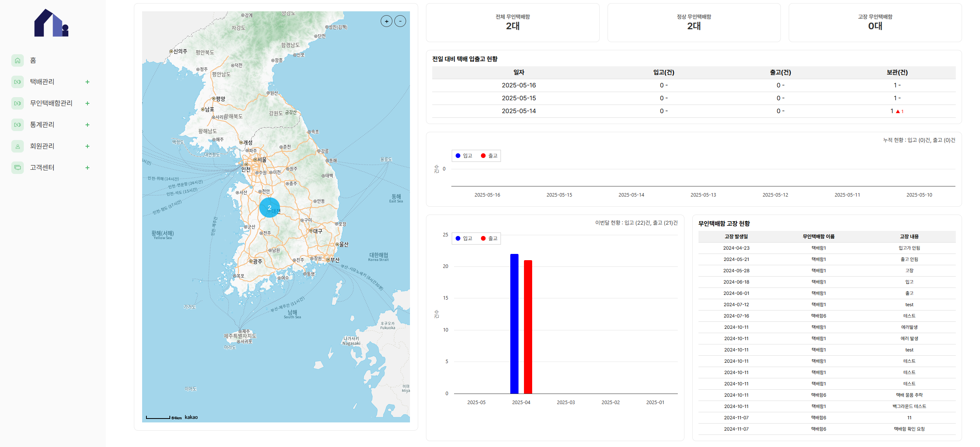
Task: Toggle 출고 legend in the daily chart
Action: click(489, 156)
